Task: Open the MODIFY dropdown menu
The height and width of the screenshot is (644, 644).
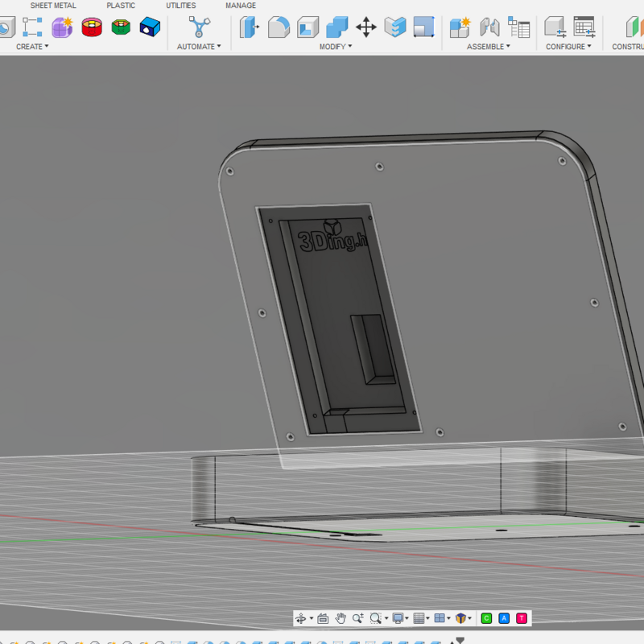Action: point(335,47)
